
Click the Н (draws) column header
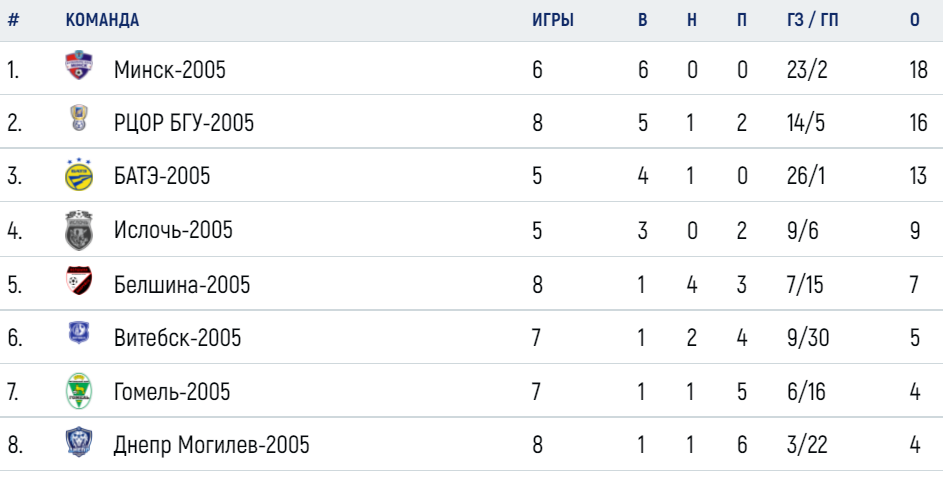[692, 20]
